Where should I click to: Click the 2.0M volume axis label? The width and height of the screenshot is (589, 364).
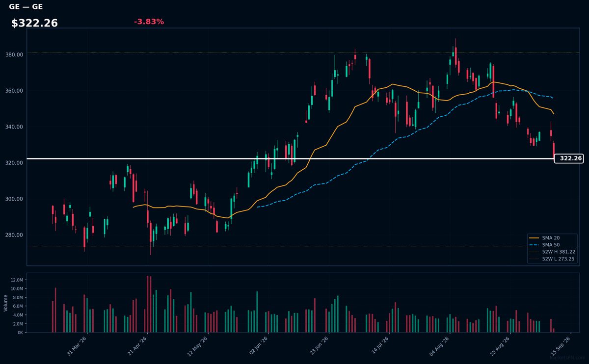coord(18,324)
